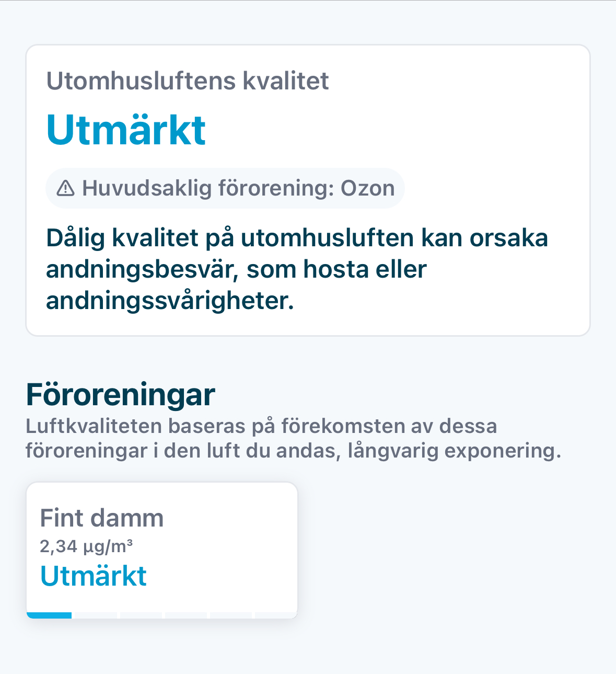Click the word 'Ozon' in the pollutant chip
This screenshot has width=616, height=674.
click(x=367, y=188)
